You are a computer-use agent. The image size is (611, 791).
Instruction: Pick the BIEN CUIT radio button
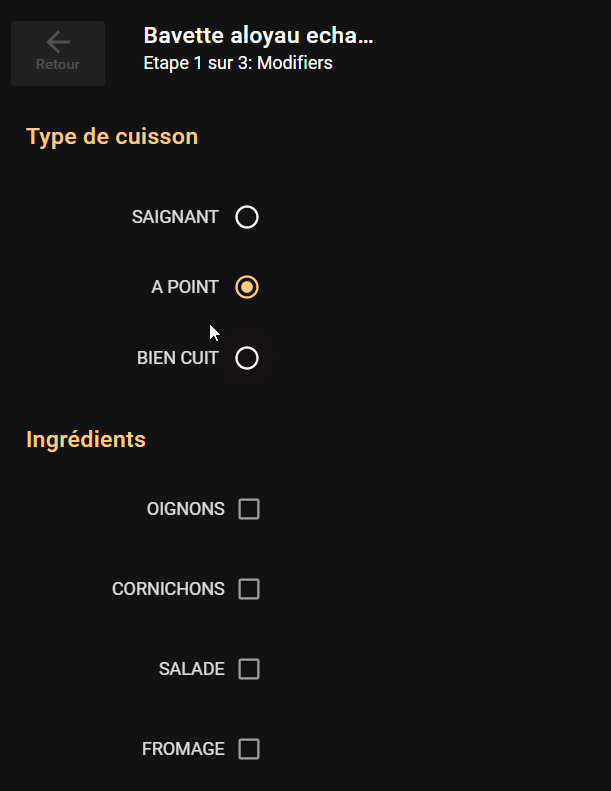[x=247, y=358]
